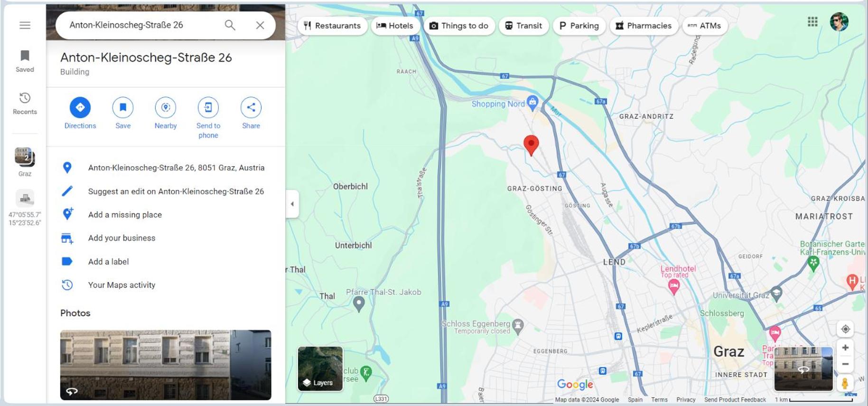The width and height of the screenshot is (868, 406).
Task: Click Add your business
Action: click(166, 238)
